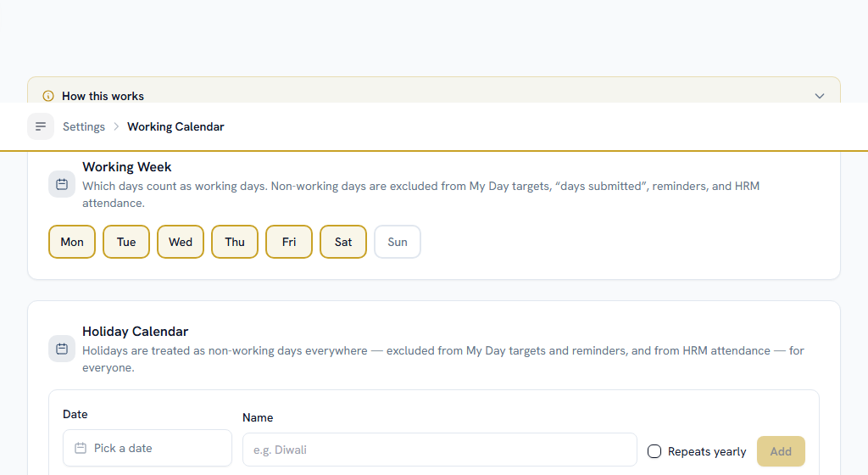
Task: Toggle Wed as a working day
Action: [x=181, y=242]
